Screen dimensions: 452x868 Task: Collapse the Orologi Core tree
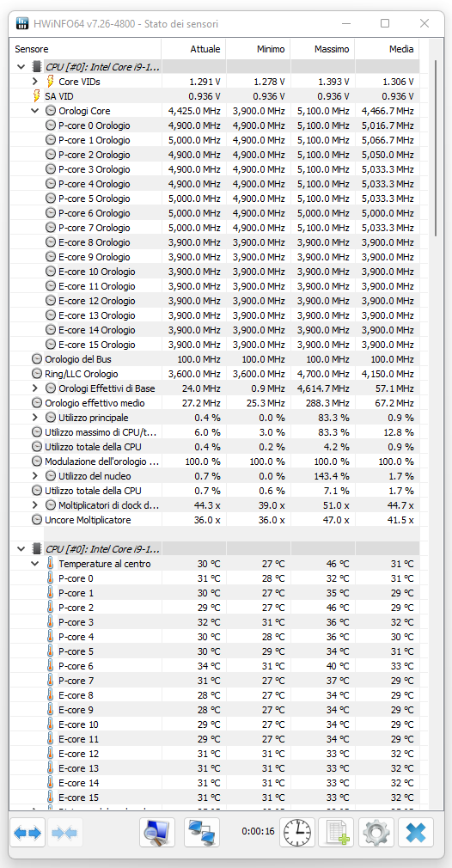click(35, 111)
